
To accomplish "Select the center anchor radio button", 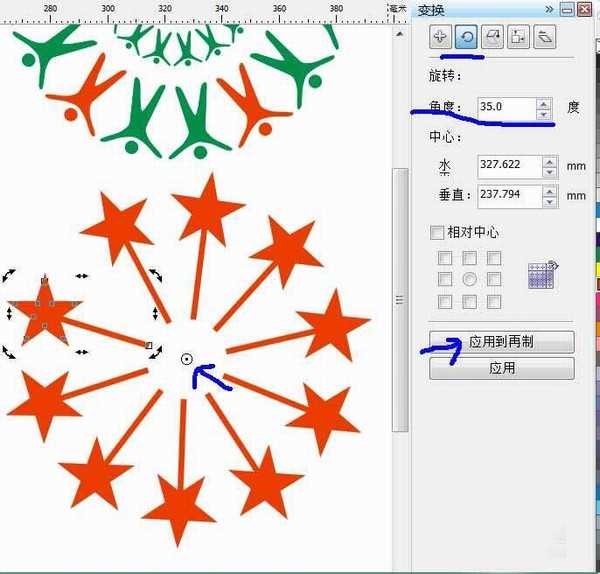I will pyautogui.click(x=469, y=279).
